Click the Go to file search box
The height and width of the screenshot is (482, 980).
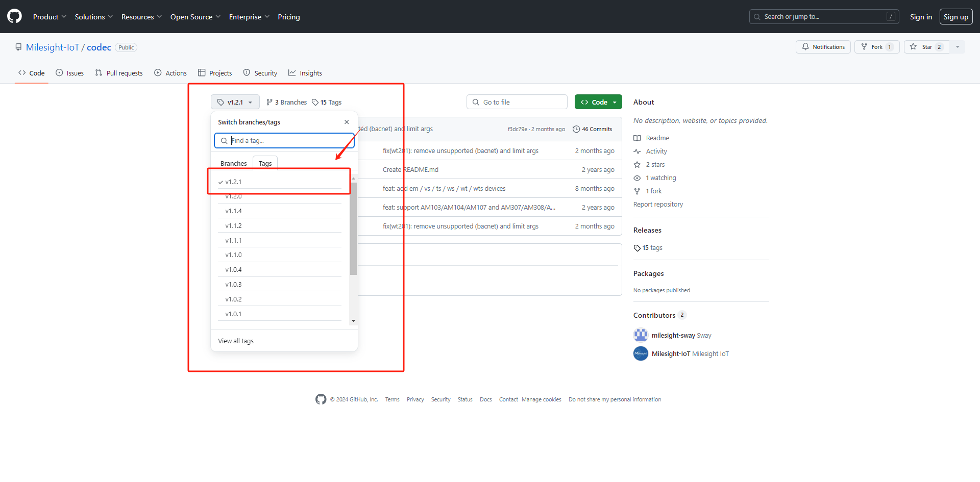517,102
